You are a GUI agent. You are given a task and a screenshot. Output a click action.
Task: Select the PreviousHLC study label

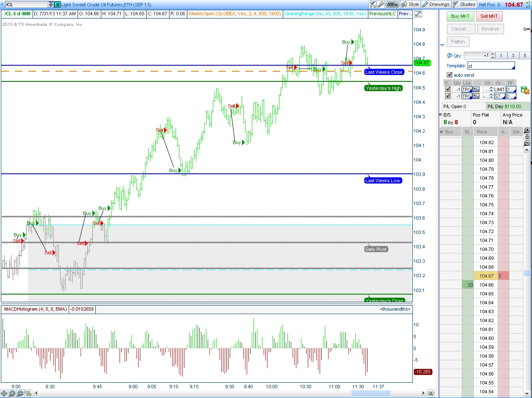pyautogui.click(x=382, y=14)
